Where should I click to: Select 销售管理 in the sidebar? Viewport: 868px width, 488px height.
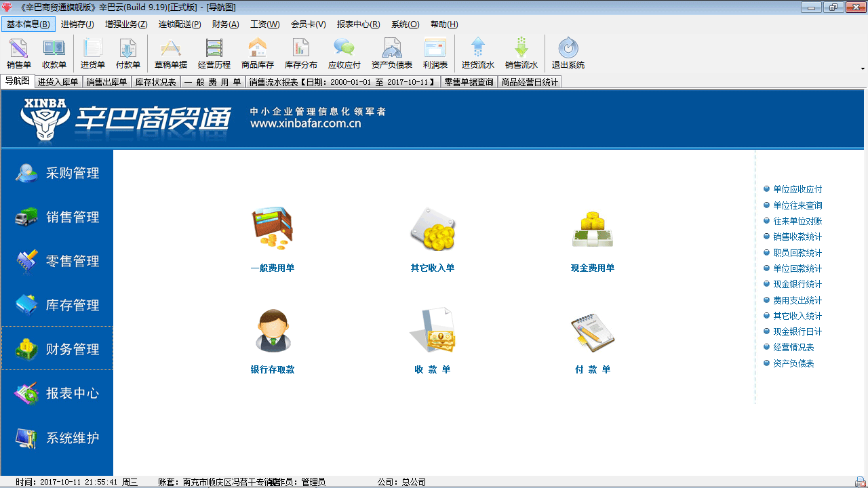pos(57,217)
